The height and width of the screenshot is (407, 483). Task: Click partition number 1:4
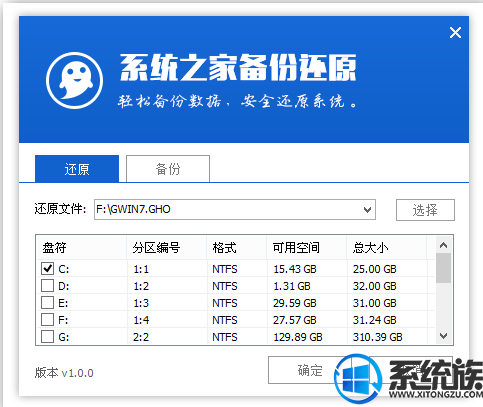[141, 320]
